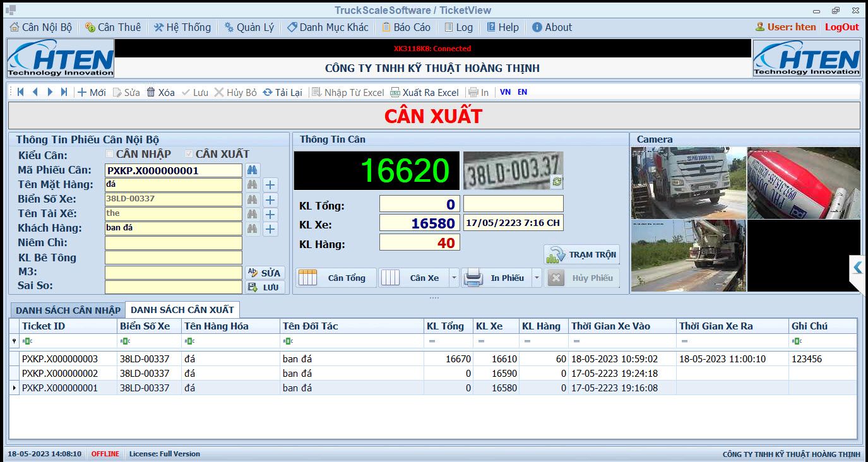Click the Cân Tổng button
This screenshot has height=462, width=868.
tap(336, 278)
